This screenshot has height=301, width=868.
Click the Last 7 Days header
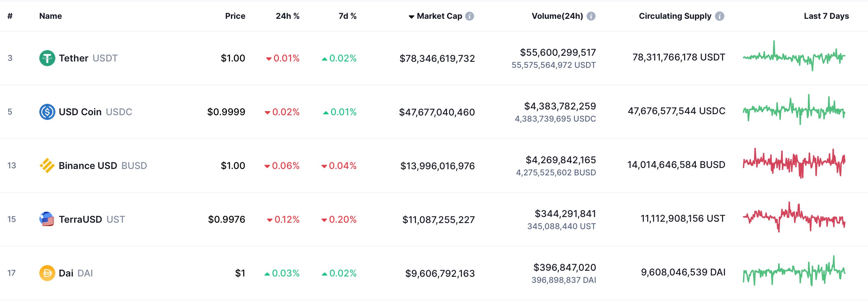(826, 16)
